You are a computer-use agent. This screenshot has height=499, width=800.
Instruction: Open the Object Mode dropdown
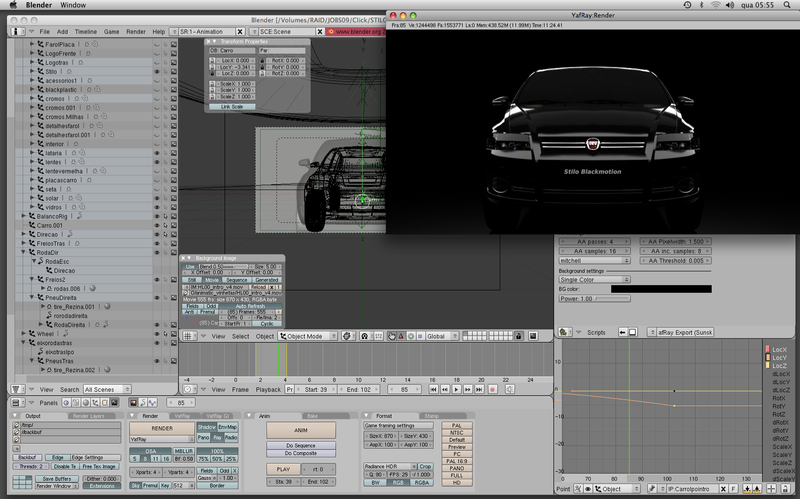(308, 336)
